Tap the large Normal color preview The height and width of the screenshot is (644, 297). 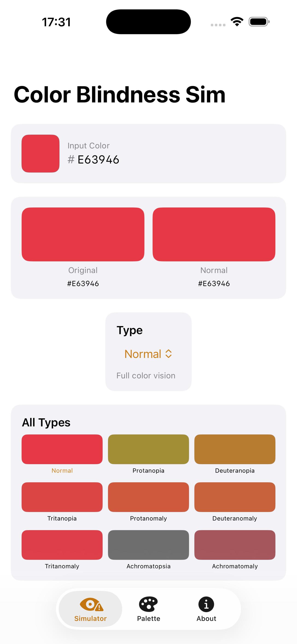coord(214,234)
